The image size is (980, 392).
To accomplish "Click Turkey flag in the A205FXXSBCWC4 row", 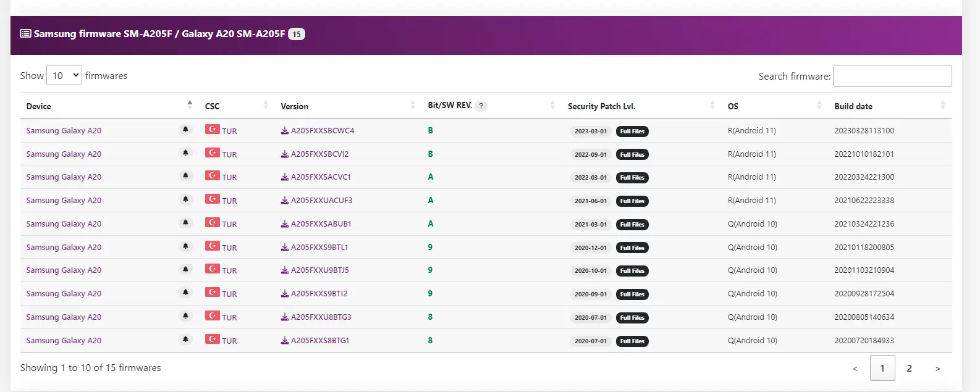I will [213, 129].
